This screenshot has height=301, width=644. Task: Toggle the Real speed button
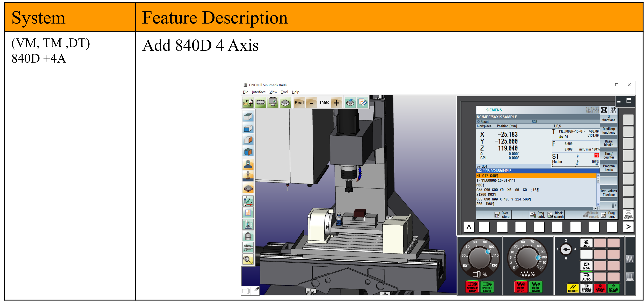(x=299, y=102)
